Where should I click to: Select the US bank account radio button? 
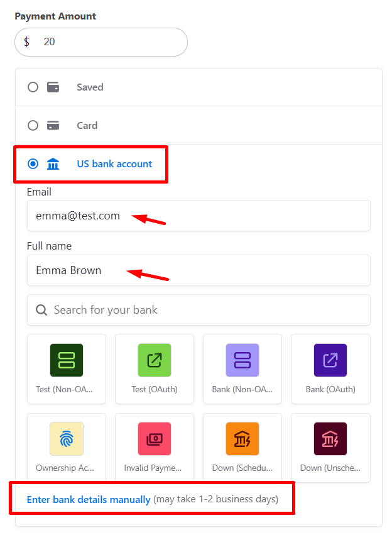[33, 164]
